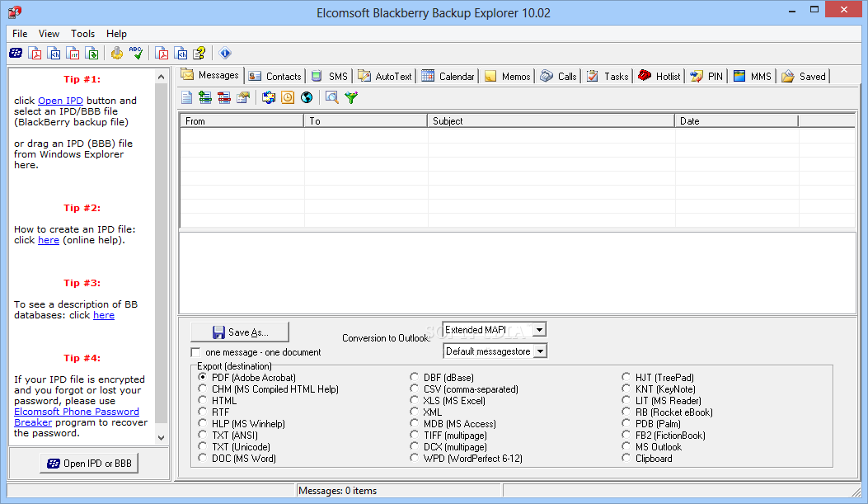The width and height of the screenshot is (868, 504).
Task: Click the HTML icon left of the question mark icon
Action: coord(181,53)
